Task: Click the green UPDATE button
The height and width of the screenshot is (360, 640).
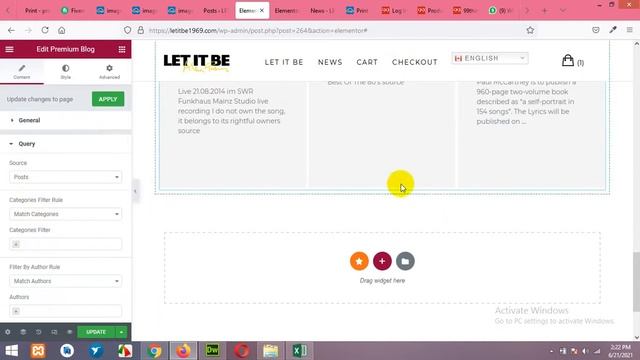Action: (96, 332)
